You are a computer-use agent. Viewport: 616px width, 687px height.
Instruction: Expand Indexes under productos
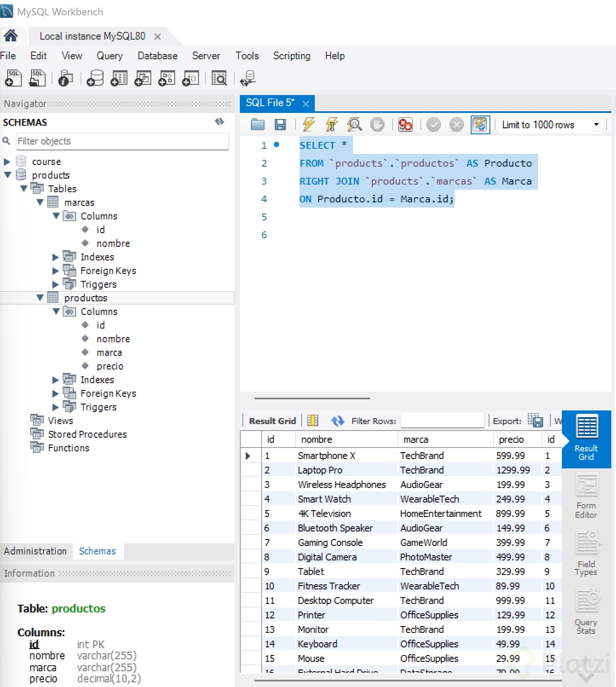(x=55, y=380)
